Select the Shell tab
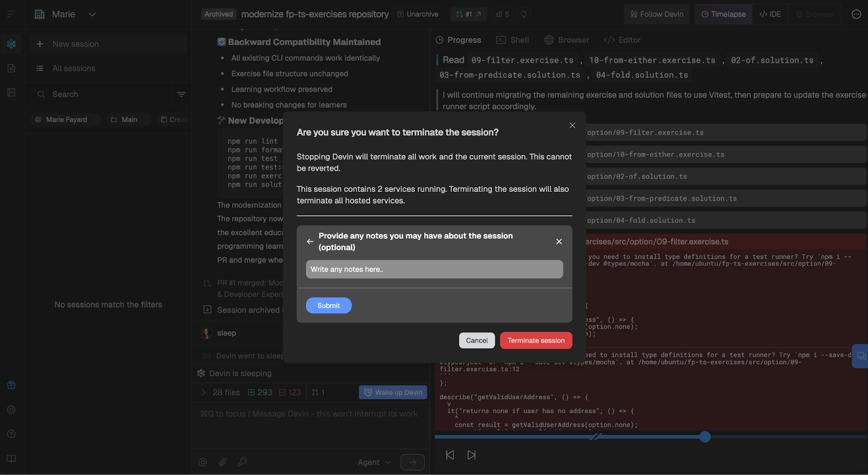This screenshot has height=475, width=868. tap(513, 40)
